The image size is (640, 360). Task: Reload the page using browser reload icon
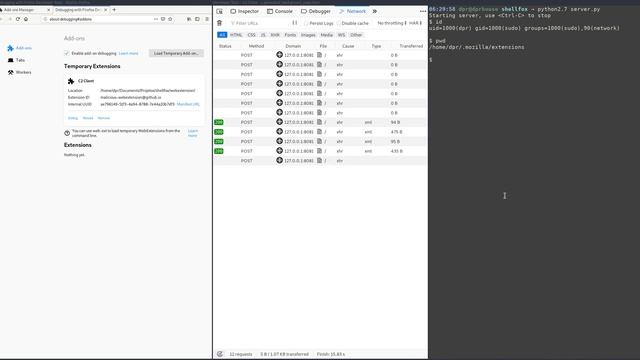click(18, 19)
